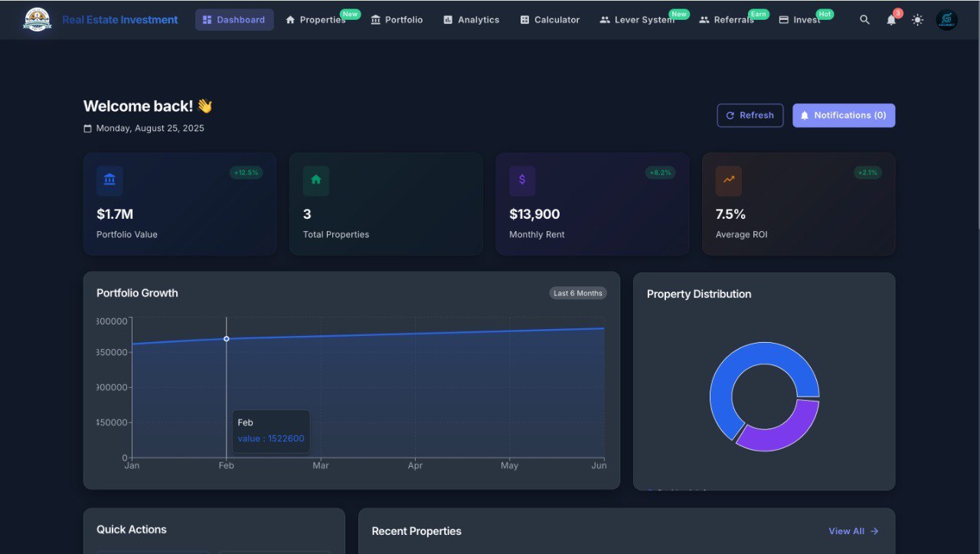This screenshot has height=554, width=980.
Task: Click the Real Estate Investment logo
Action: [x=37, y=20]
